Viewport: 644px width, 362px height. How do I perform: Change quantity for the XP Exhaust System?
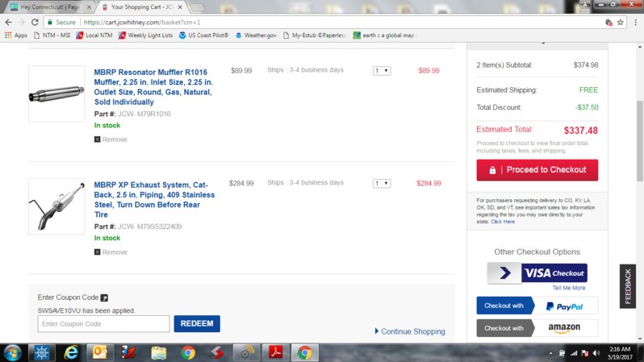pos(382,184)
